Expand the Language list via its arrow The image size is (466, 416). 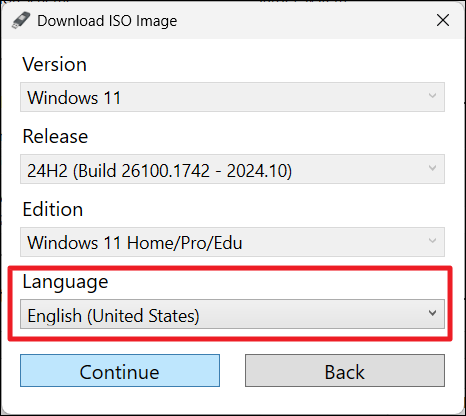(x=432, y=313)
